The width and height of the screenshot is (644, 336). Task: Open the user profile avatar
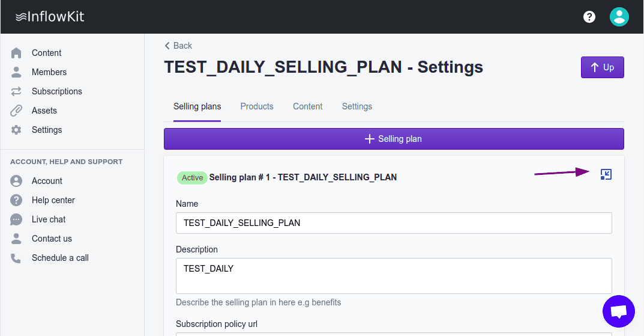[619, 17]
